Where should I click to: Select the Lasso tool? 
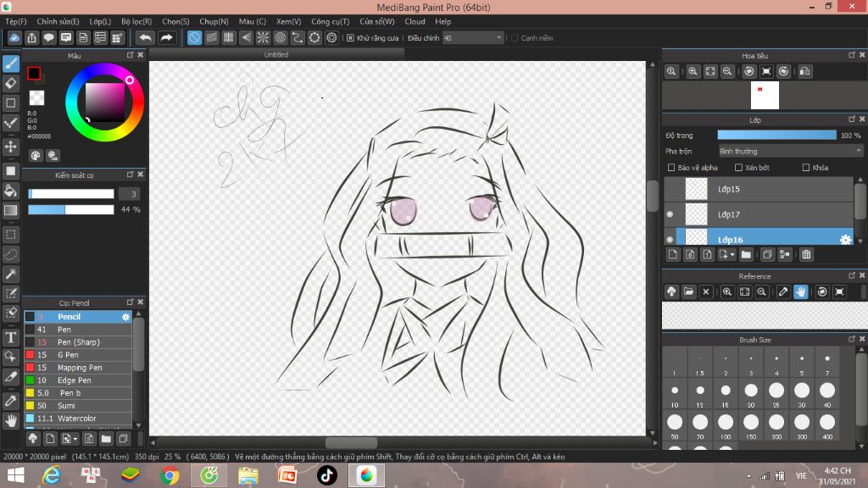click(10, 254)
